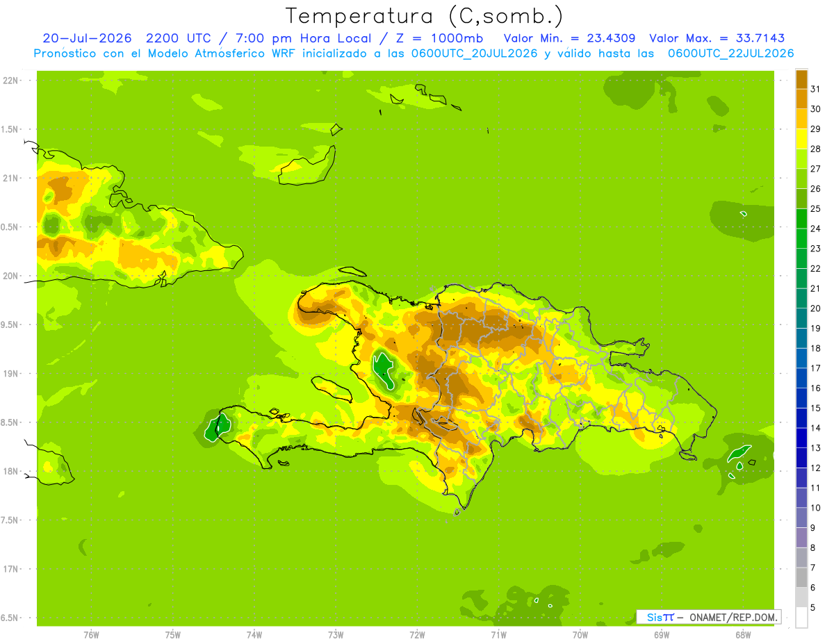Pick the teal swatch between 19 and 20
The image size is (834, 644).
click(x=801, y=318)
